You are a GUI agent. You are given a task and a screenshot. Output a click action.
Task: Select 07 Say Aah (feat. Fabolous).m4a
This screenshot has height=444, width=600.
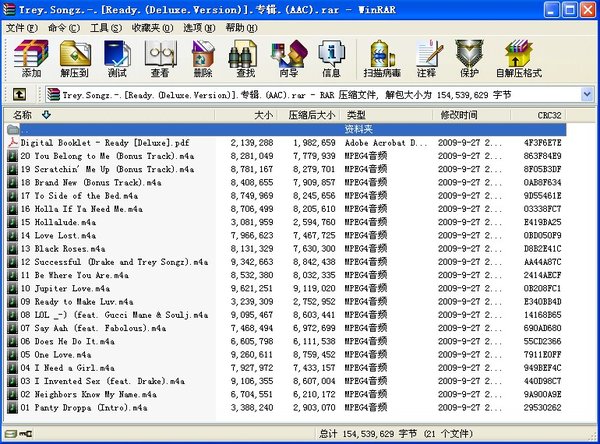[93, 328]
